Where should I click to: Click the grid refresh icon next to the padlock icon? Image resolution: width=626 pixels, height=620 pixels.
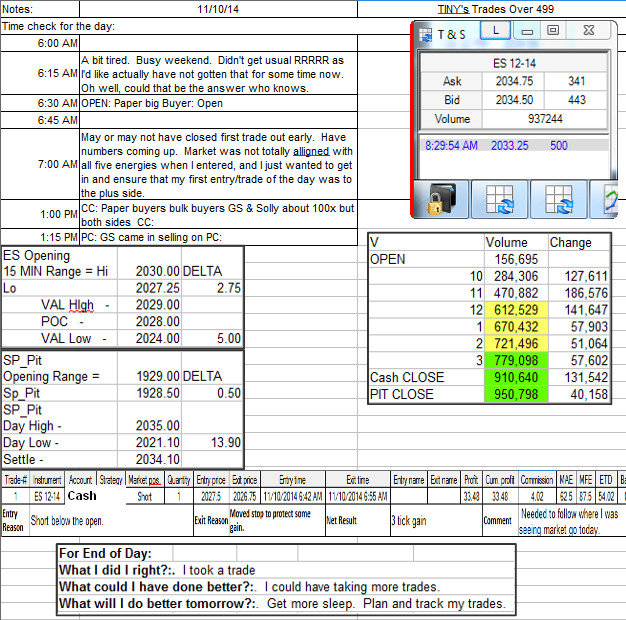click(x=500, y=199)
